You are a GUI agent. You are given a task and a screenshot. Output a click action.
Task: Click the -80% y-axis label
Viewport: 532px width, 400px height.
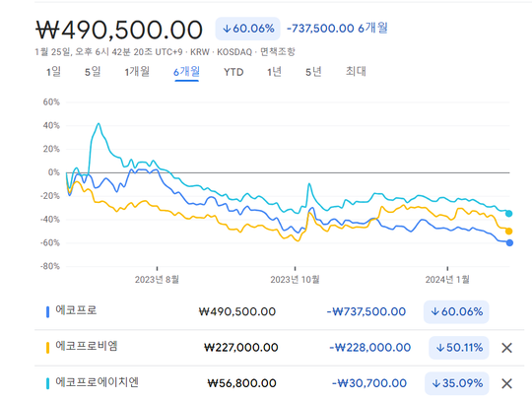click(50, 266)
